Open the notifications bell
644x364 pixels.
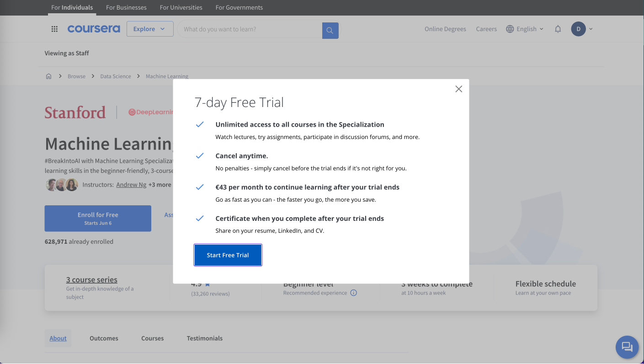(558, 29)
